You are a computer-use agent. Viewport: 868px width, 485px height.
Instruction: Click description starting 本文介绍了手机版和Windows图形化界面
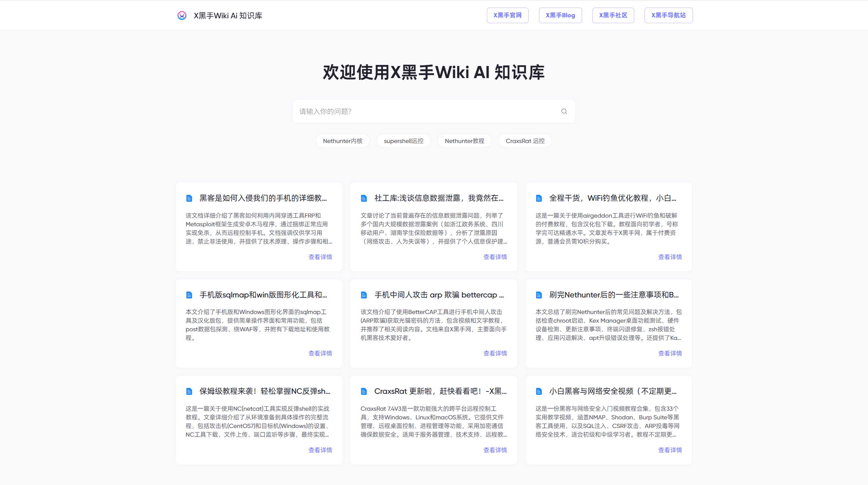tap(258, 325)
